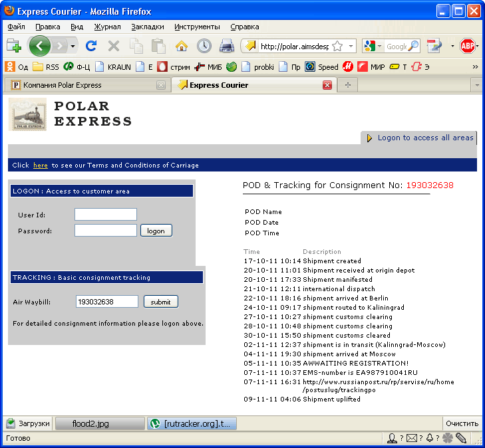Screen dimensions: 485x448
Task: Click Logon to access all areas
Action: pyautogui.click(x=425, y=138)
